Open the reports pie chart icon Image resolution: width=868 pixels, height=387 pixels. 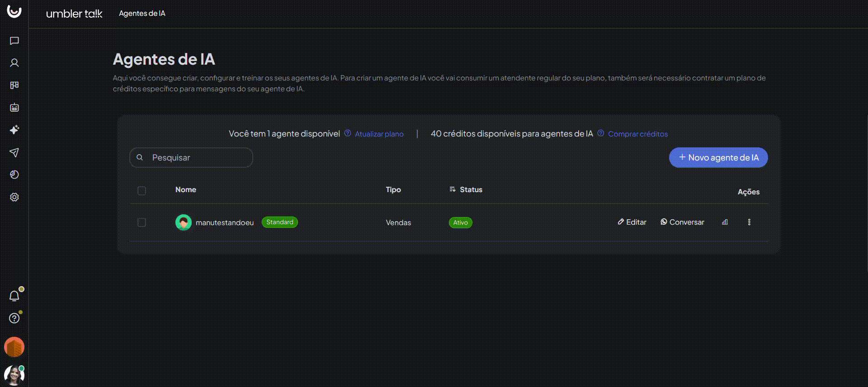point(14,175)
